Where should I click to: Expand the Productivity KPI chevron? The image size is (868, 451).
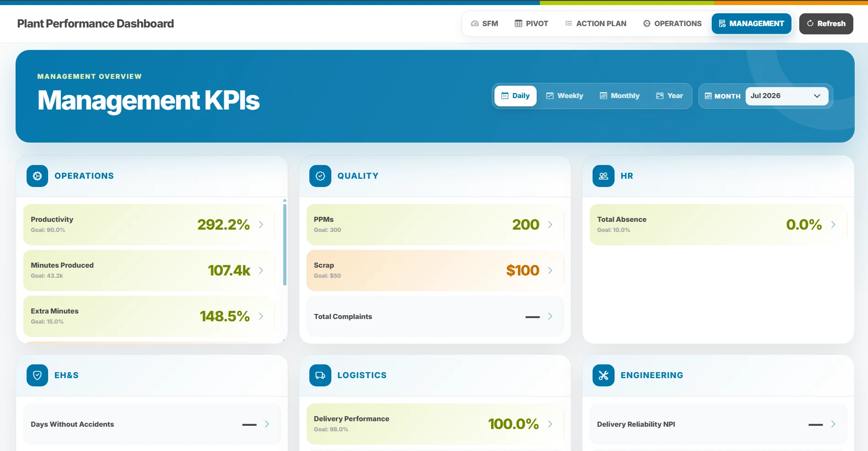261,225
